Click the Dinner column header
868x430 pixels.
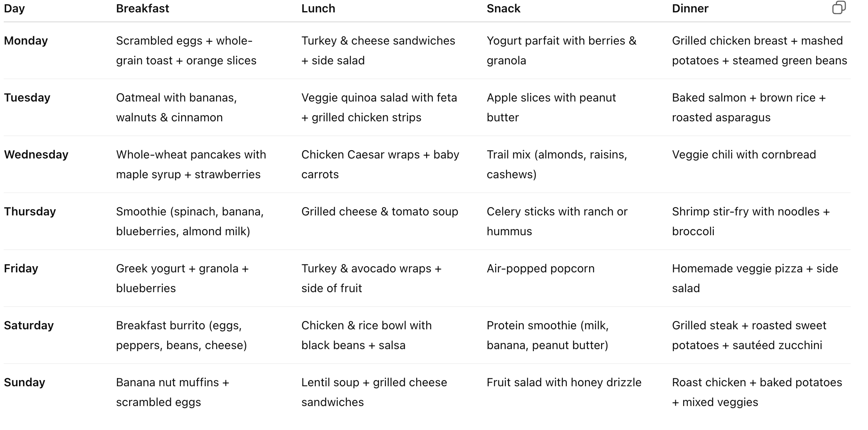click(690, 9)
